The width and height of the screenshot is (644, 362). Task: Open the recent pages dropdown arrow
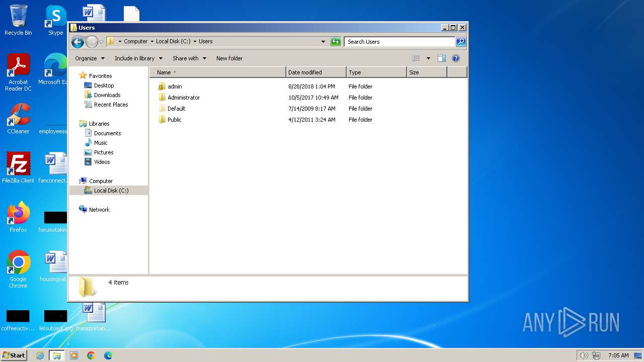pyautogui.click(x=101, y=42)
